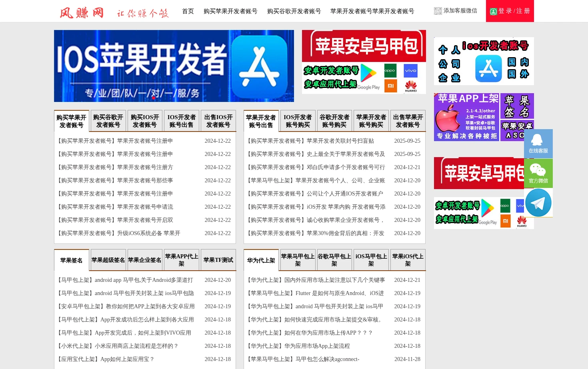Select the iOS马甲包上架 tab
The image size is (588, 369).
tap(371, 260)
